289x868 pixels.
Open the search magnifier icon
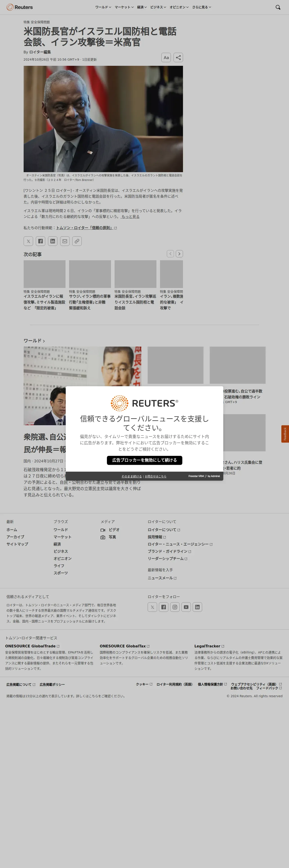[x=278, y=7]
